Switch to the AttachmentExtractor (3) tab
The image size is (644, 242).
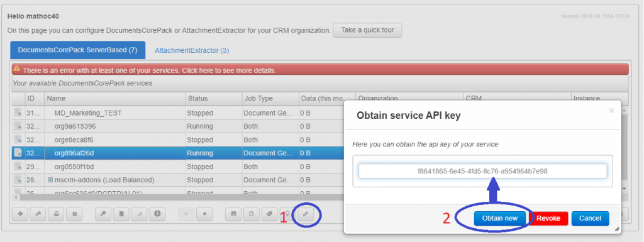tap(192, 50)
